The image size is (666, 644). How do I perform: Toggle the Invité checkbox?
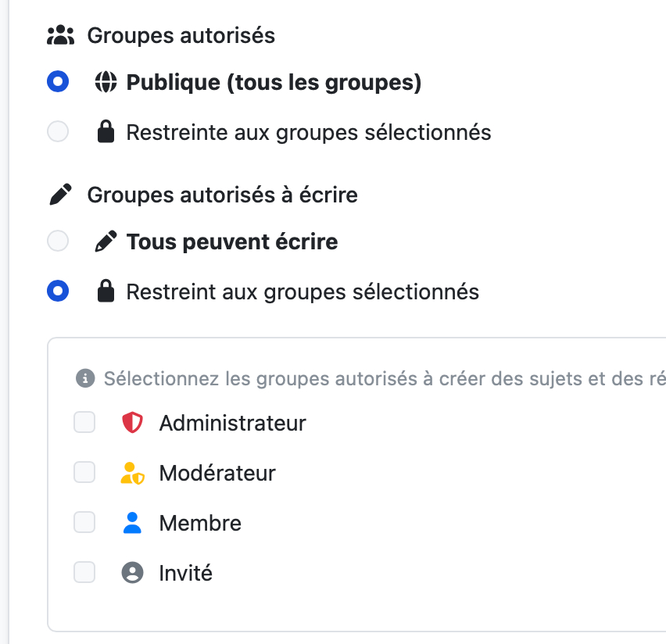pos(84,572)
